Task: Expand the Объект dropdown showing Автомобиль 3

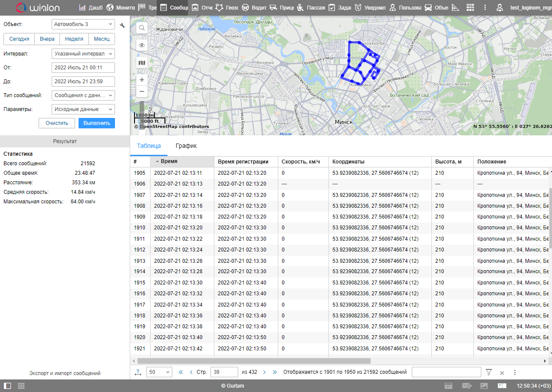Action: pos(83,24)
